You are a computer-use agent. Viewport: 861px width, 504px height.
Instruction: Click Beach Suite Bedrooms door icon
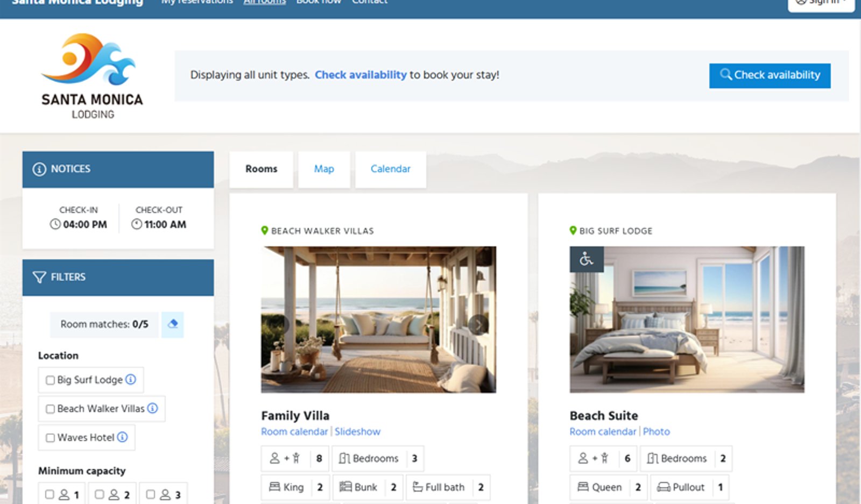(653, 458)
